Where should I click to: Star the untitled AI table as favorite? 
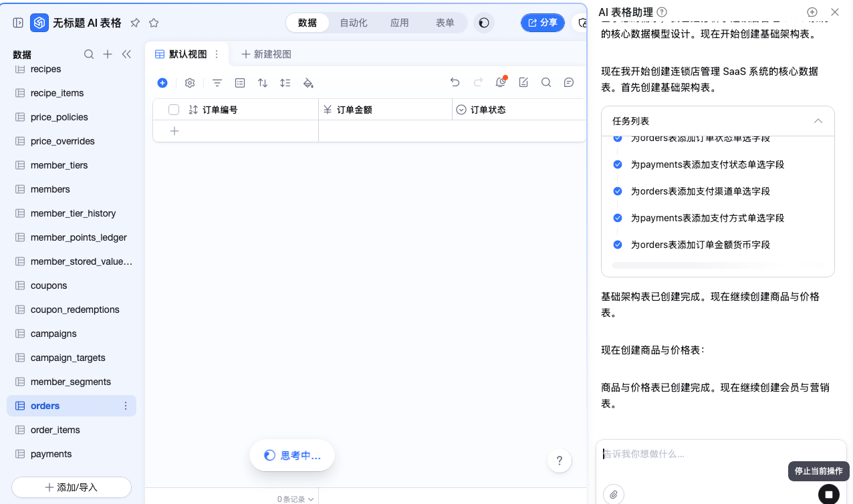[154, 23]
